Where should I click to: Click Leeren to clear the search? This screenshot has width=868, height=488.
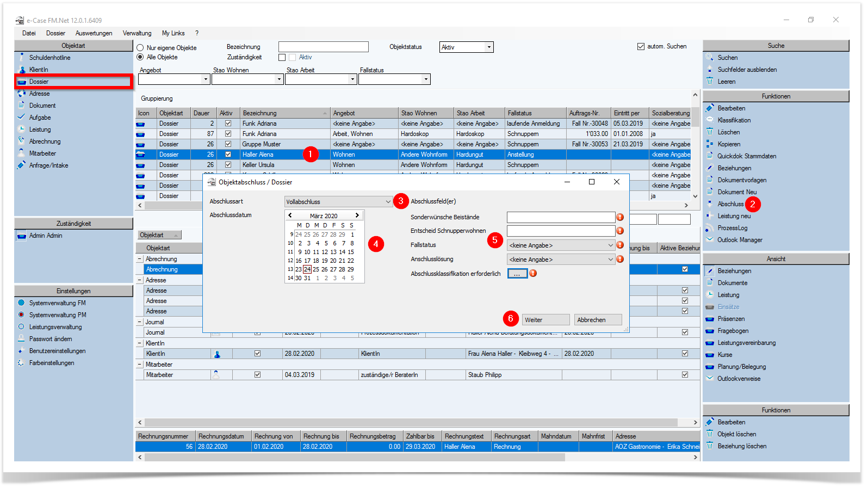click(726, 82)
